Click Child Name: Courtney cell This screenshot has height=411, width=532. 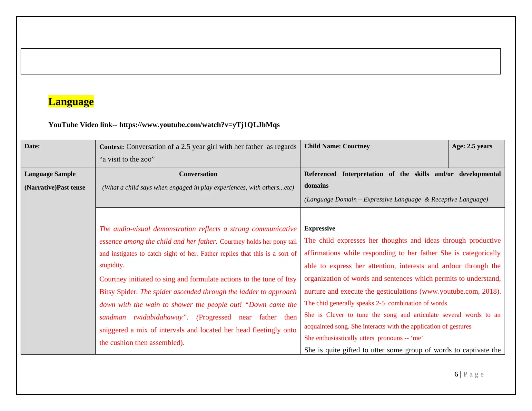[x=374, y=154]
